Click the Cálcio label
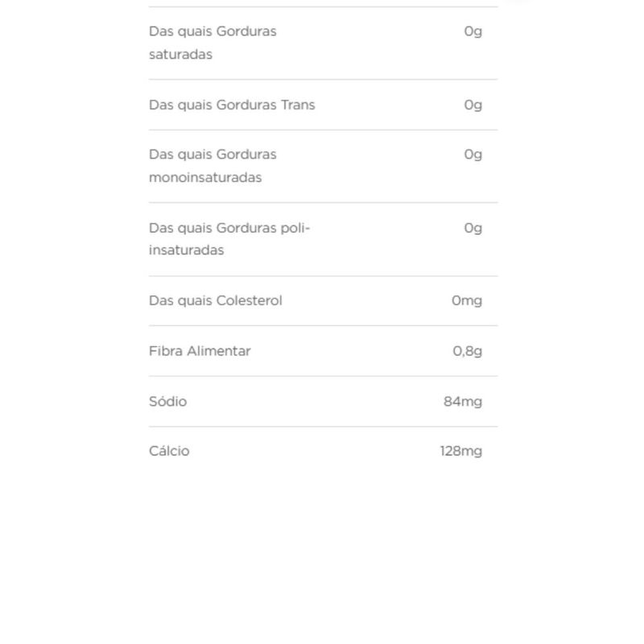644x644 pixels. (x=169, y=451)
